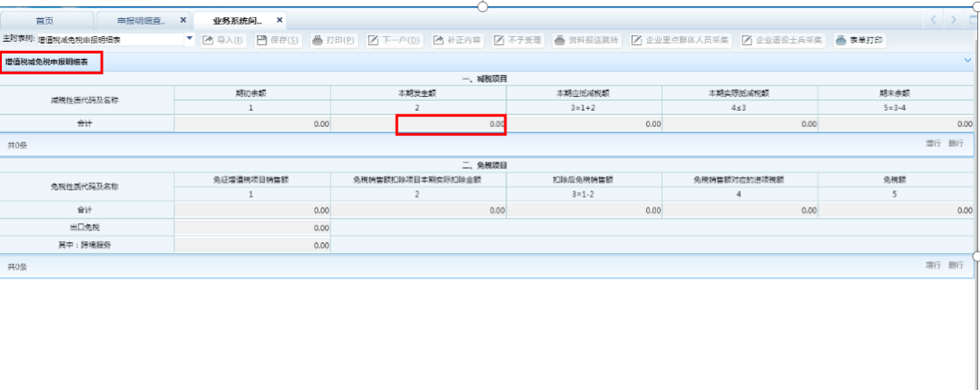Click the 不予受理 toolbar button
The image size is (980, 390).
pyautogui.click(x=518, y=41)
